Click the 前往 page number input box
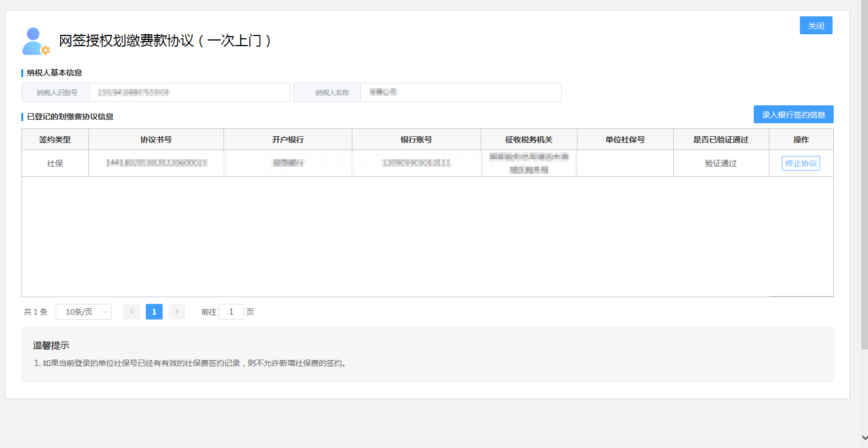The image size is (868, 448). [231, 312]
